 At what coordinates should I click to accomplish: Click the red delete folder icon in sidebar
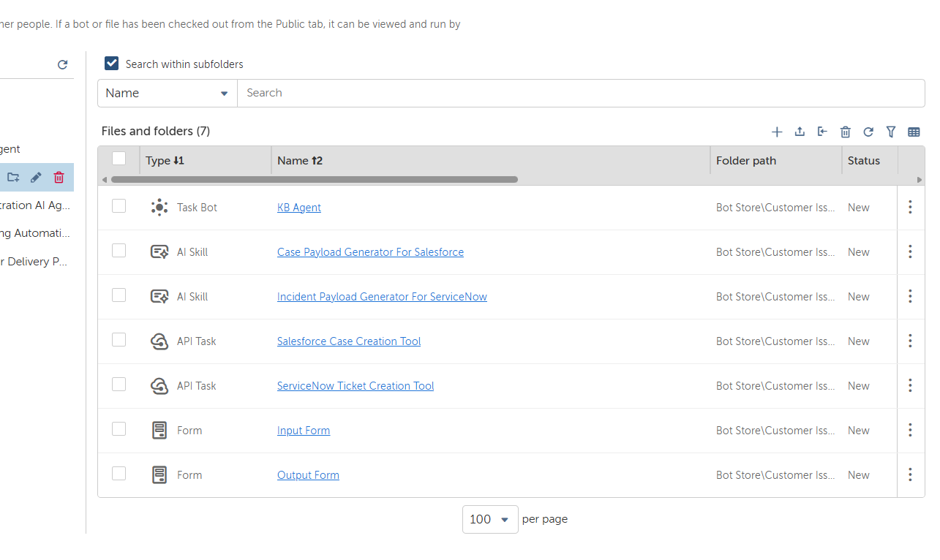(x=59, y=177)
